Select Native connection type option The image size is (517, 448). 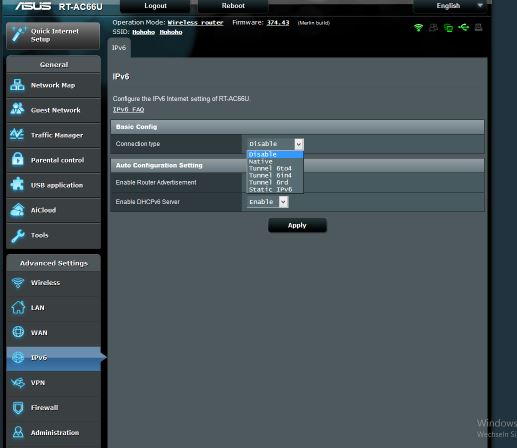click(275, 161)
